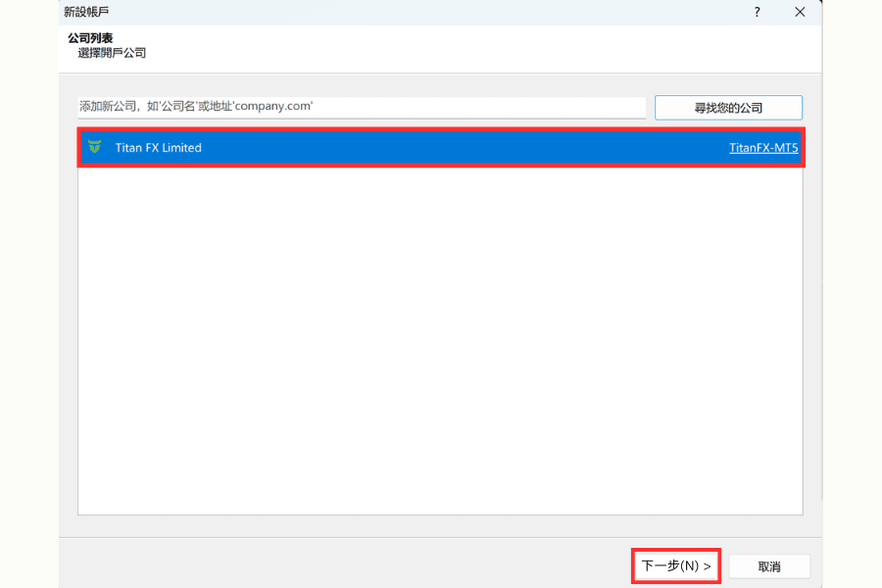Click the empty broker list area
The height and width of the screenshot is (588, 882).
tap(441, 343)
